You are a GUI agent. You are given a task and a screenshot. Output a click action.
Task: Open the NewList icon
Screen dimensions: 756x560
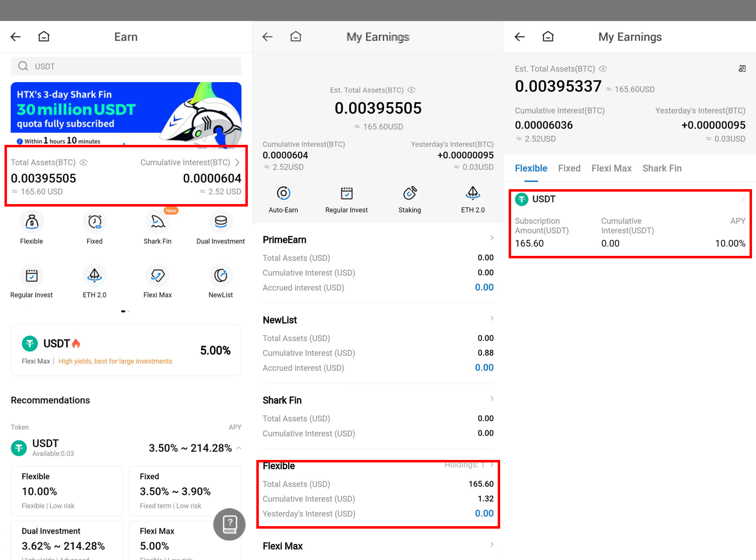point(220,276)
